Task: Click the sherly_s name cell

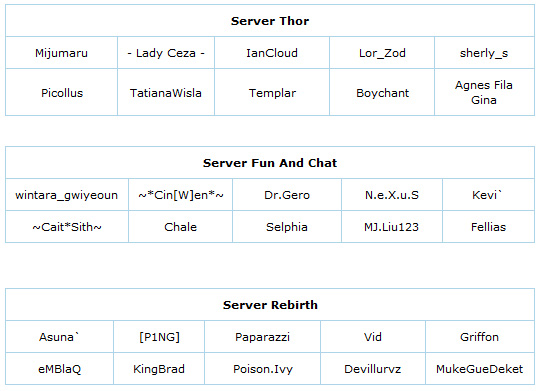Action: (x=484, y=53)
